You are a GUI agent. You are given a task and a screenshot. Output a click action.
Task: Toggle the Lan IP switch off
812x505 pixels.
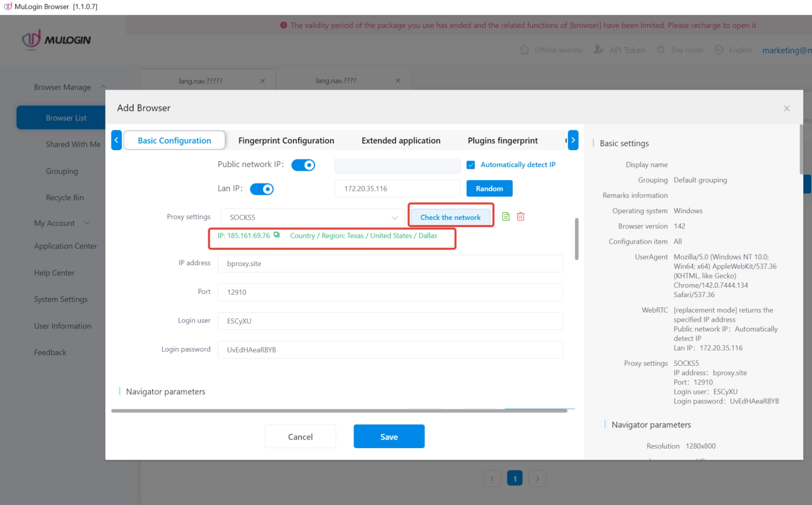[262, 189]
